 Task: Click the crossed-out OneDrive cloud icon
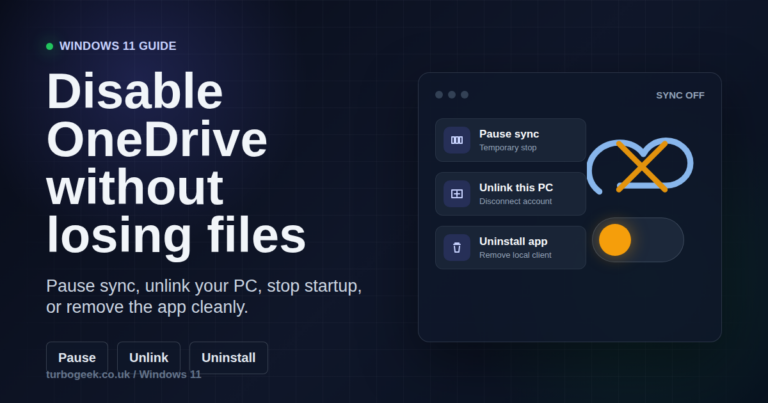pos(640,166)
